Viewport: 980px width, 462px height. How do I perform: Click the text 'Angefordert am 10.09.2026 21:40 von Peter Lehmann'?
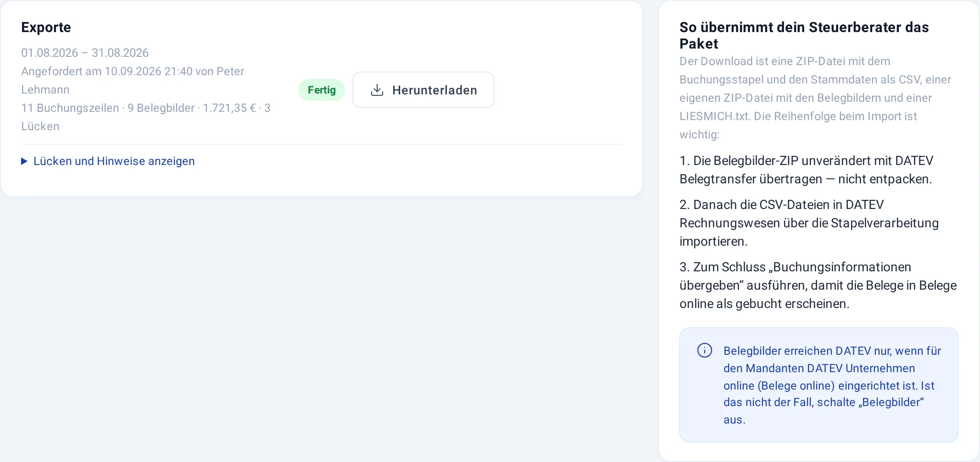click(133, 80)
